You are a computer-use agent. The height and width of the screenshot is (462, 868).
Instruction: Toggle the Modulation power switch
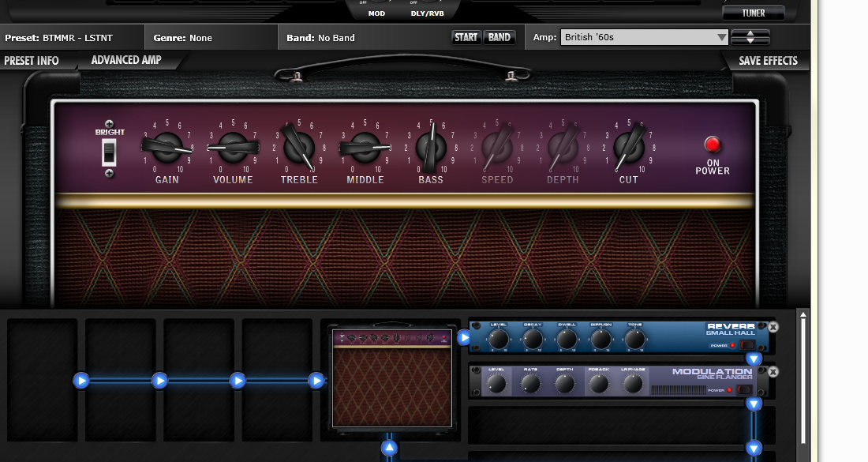coord(744,390)
